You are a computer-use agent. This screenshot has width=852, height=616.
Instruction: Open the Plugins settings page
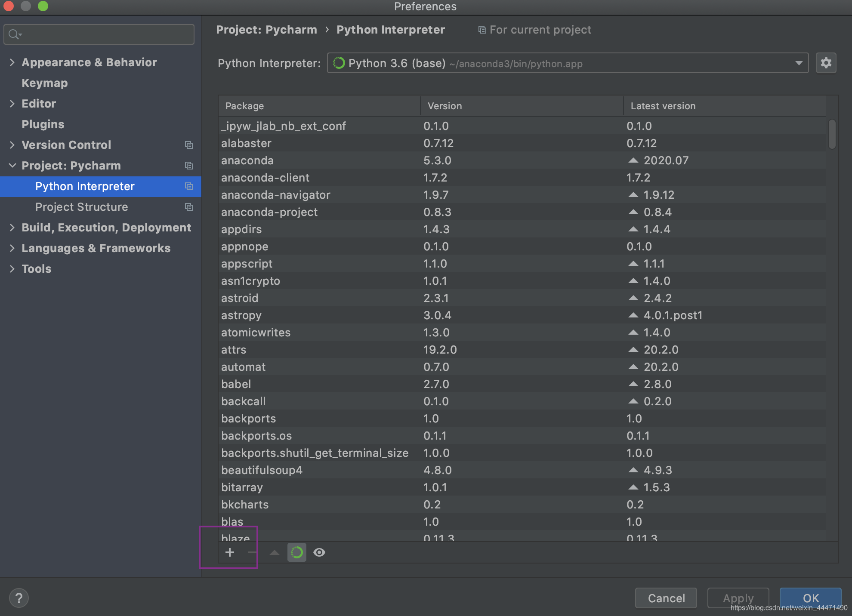coord(43,124)
